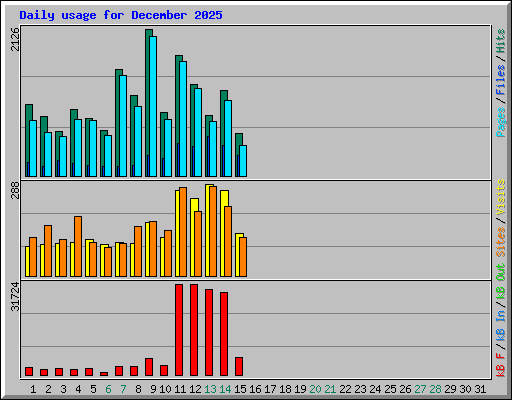
Task: Click the tallest cyan files bar for day 9
Action: [x=153, y=106]
